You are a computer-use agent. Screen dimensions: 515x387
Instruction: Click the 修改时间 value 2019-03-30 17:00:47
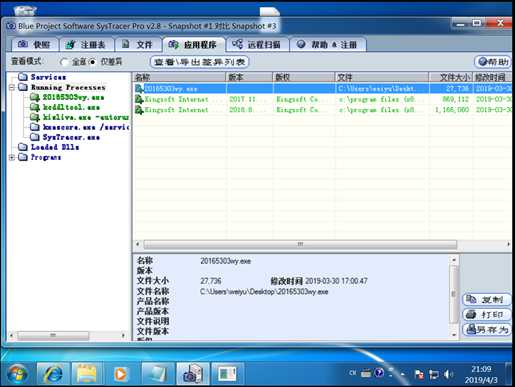pos(336,281)
